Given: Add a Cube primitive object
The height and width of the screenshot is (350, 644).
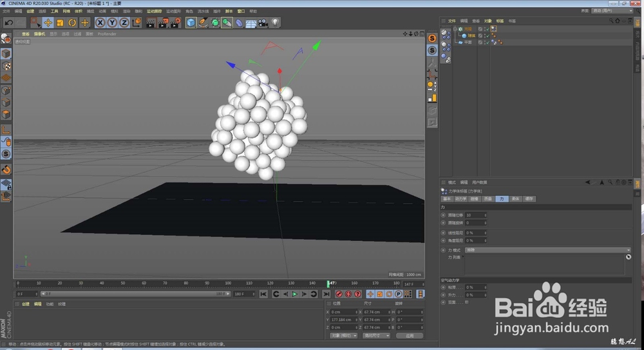Looking at the screenshot, I should (x=191, y=23).
